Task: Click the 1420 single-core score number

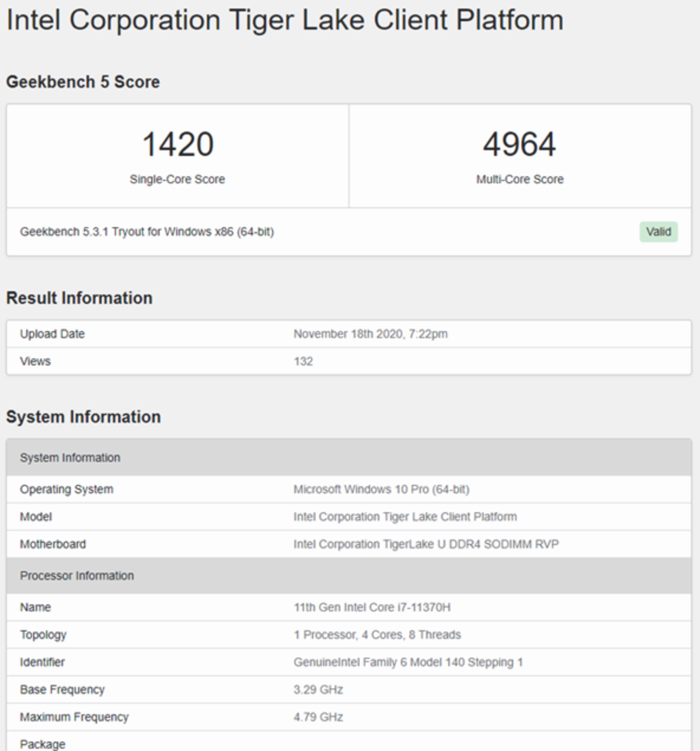Action: point(177,145)
